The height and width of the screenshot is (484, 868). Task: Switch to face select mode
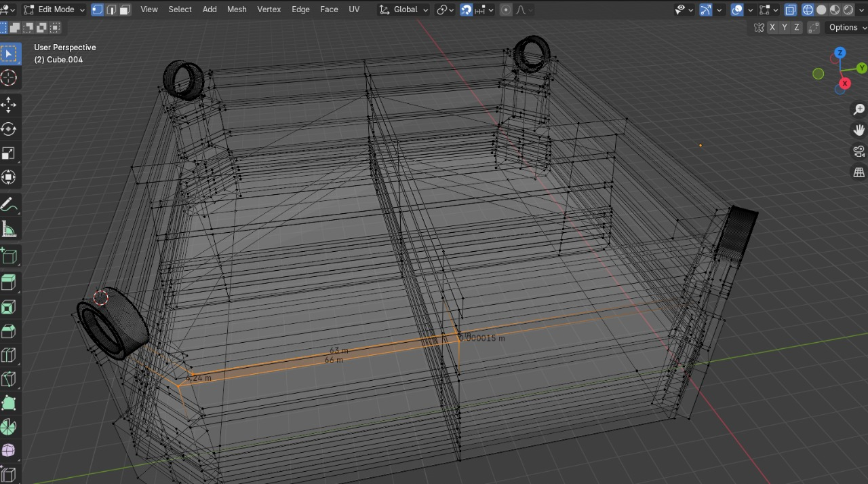[124, 10]
